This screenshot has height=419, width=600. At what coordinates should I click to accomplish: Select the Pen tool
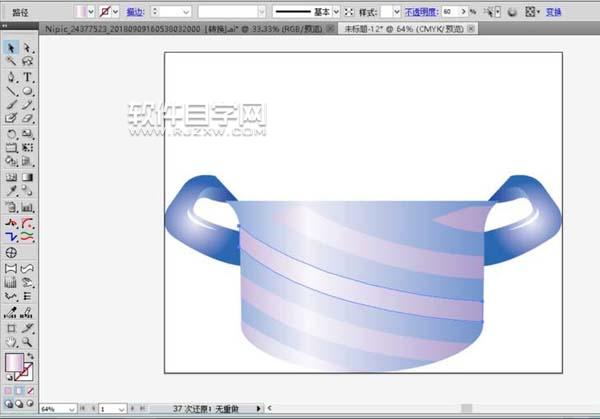[11, 76]
